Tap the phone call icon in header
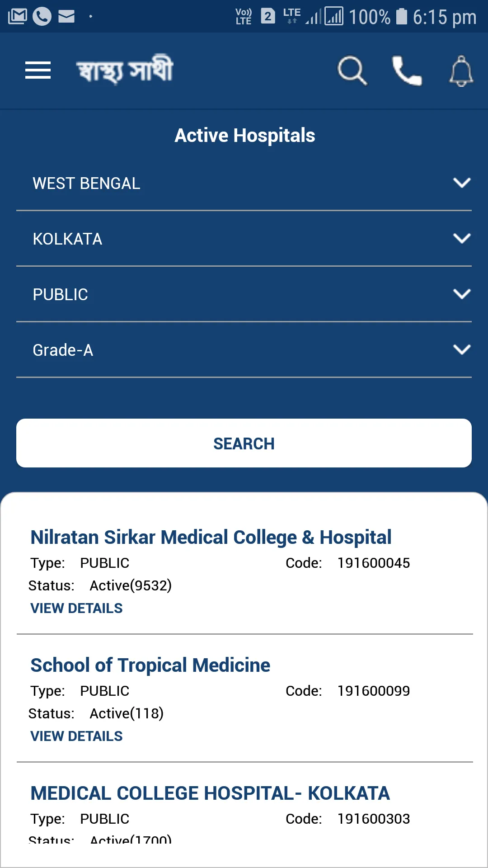 point(407,71)
